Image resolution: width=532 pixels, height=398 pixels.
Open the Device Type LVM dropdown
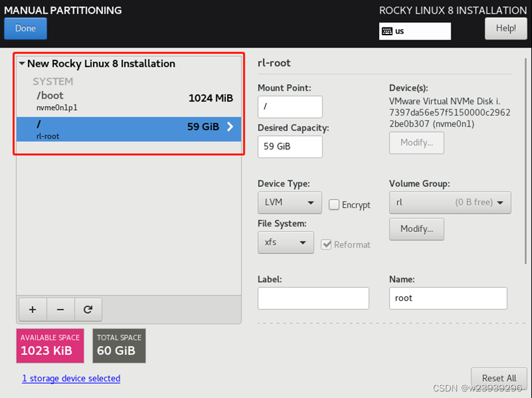click(290, 203)
